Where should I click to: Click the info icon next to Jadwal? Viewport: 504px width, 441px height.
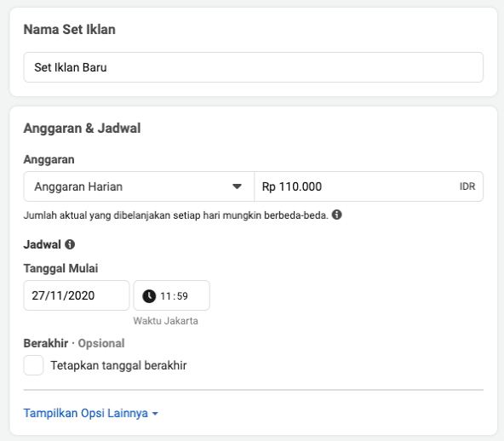(x=70, y=244)
